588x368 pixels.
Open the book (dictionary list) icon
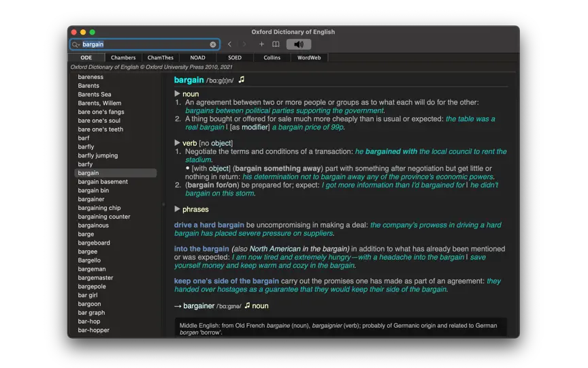276,44
